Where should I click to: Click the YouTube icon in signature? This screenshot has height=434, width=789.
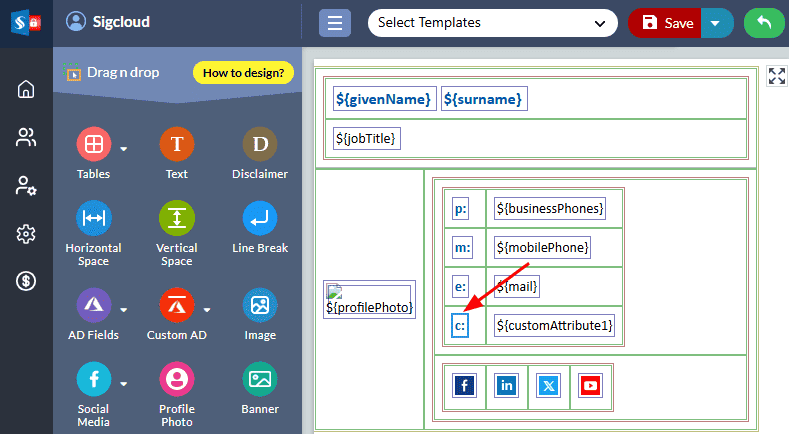pos(590,385)
